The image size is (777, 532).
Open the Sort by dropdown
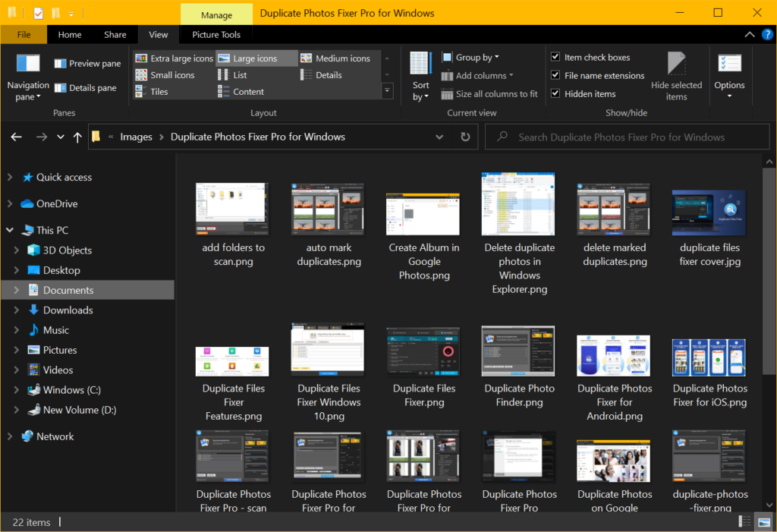coord(420,77)
